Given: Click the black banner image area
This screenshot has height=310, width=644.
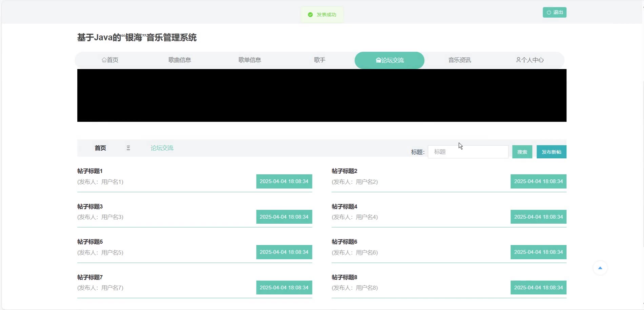Looking at the screenshot, I should (x=322, y=95).
